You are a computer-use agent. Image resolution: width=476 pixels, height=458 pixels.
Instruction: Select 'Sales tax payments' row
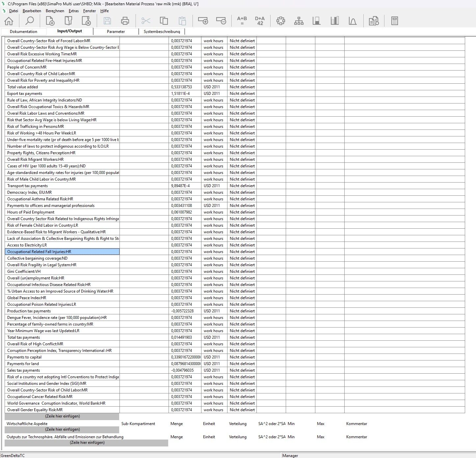tap(62, 370)
